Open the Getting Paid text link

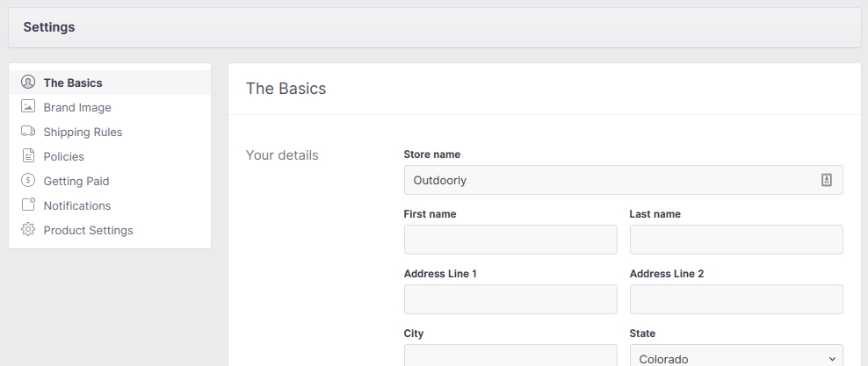click(x=76, y=181)
